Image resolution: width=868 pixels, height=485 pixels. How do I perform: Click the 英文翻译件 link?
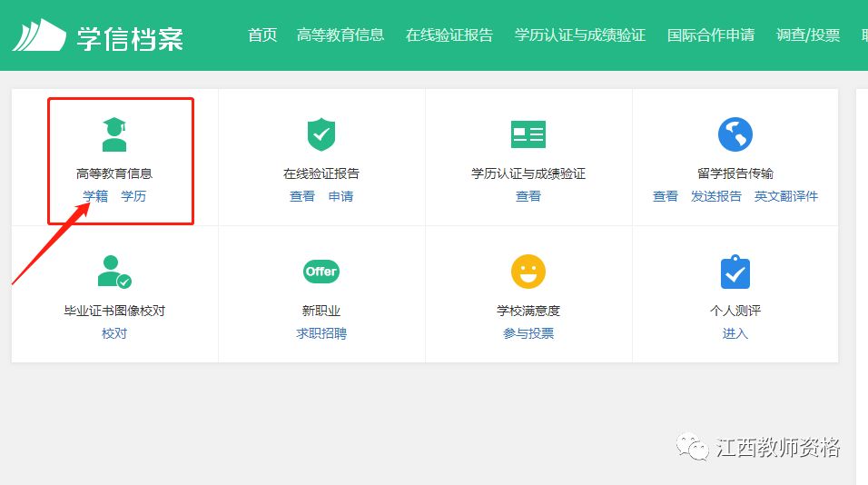tap(786, 196)
